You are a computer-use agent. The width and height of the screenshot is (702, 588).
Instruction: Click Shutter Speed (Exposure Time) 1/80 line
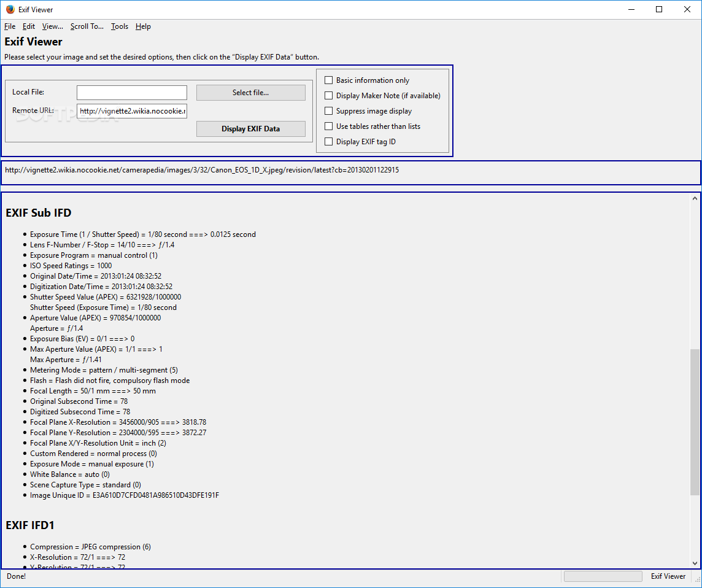tap(104, 308)
